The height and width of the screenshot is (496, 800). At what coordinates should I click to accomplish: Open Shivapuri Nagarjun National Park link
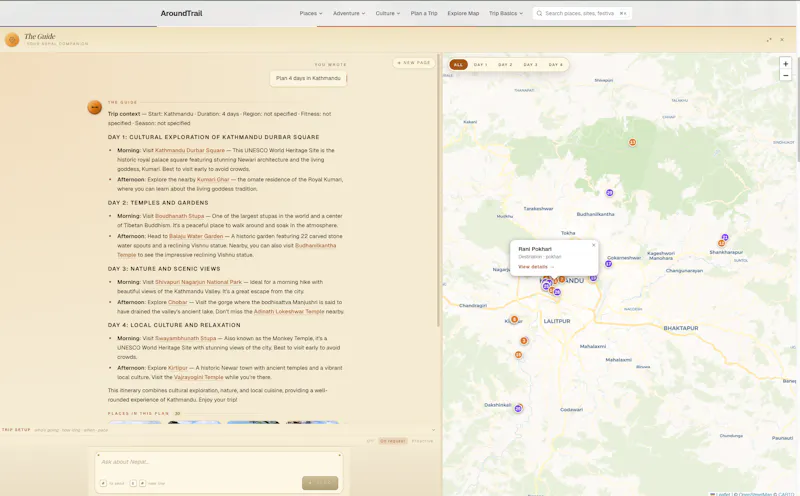198,282
